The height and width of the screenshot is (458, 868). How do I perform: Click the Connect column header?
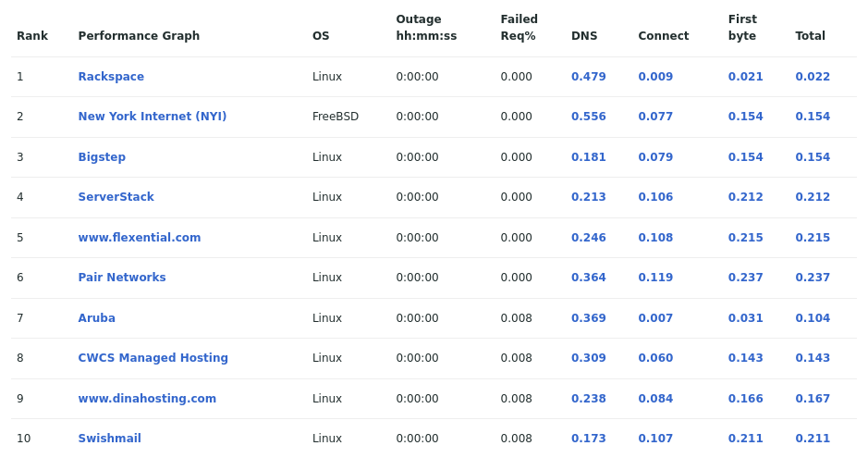click(x=663, y=36)
